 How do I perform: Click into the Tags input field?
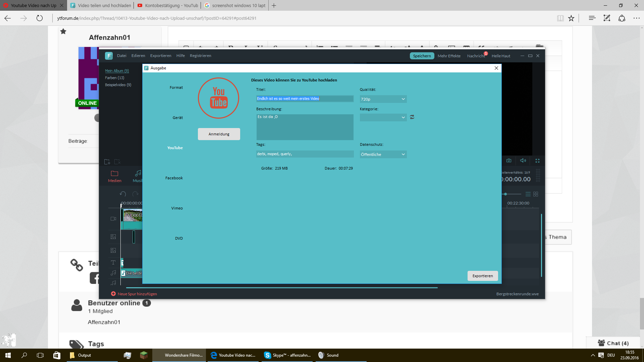pos(305,154)
